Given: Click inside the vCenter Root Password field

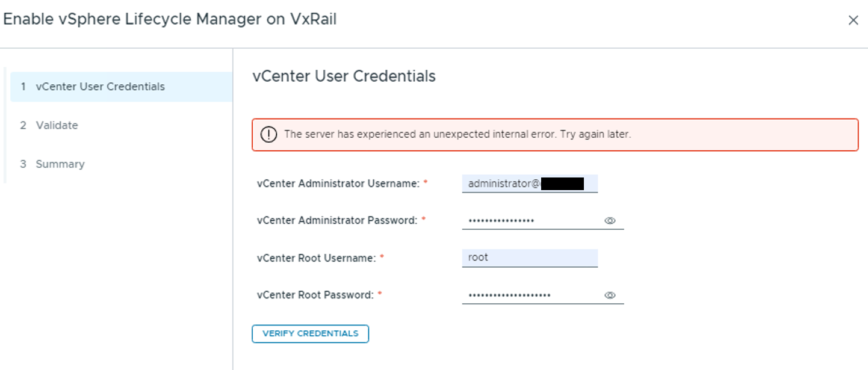Looking at the screenshot, I should pos(530,295).
